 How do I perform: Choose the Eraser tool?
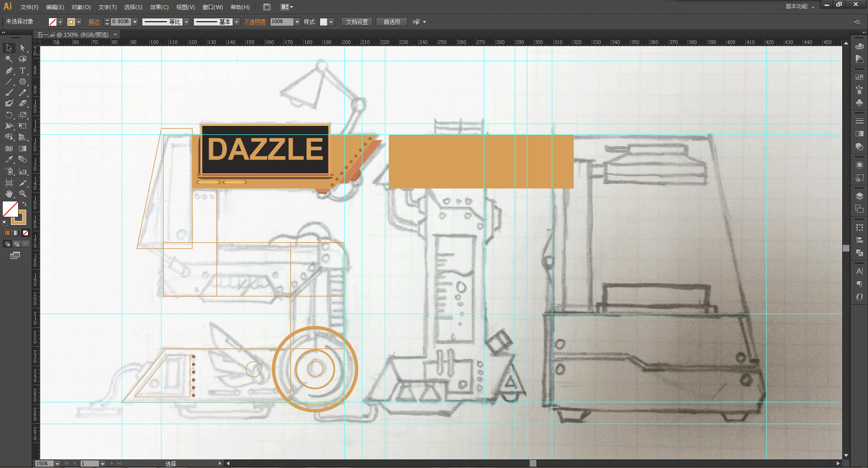pyautogui.click(x=23, y=104)
